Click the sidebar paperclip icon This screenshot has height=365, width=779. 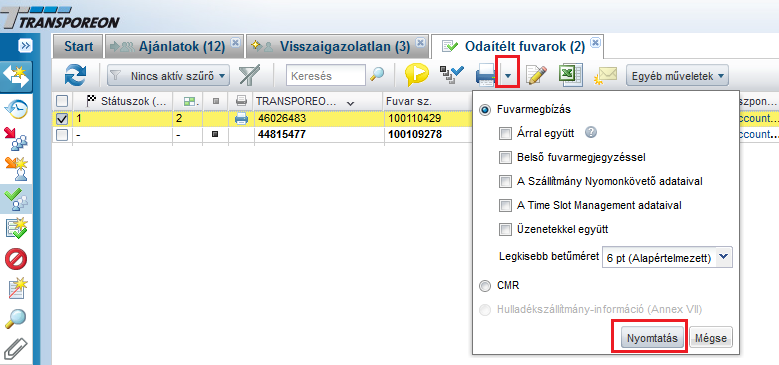point(16,349)
